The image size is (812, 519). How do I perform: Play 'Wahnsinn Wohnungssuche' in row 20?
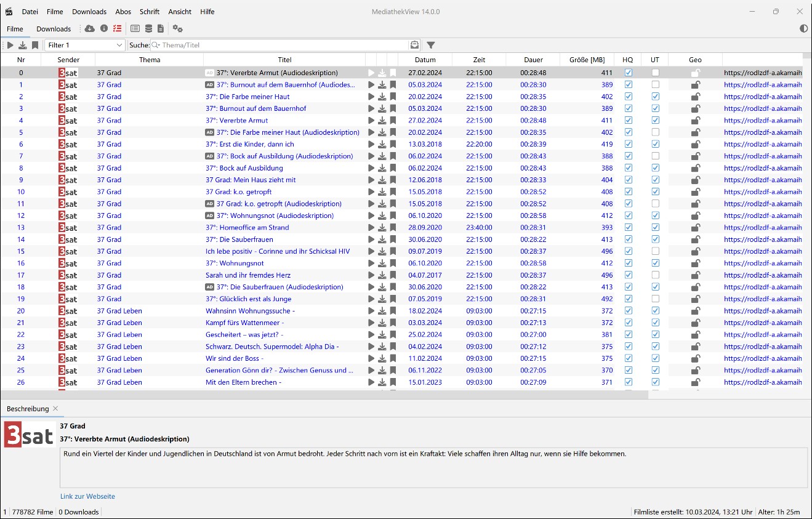(371, 311)
